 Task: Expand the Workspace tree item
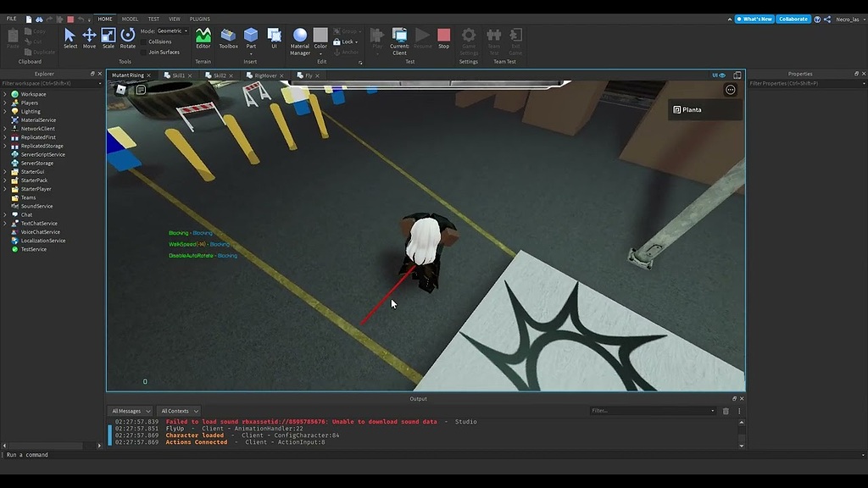coord(5,93)
